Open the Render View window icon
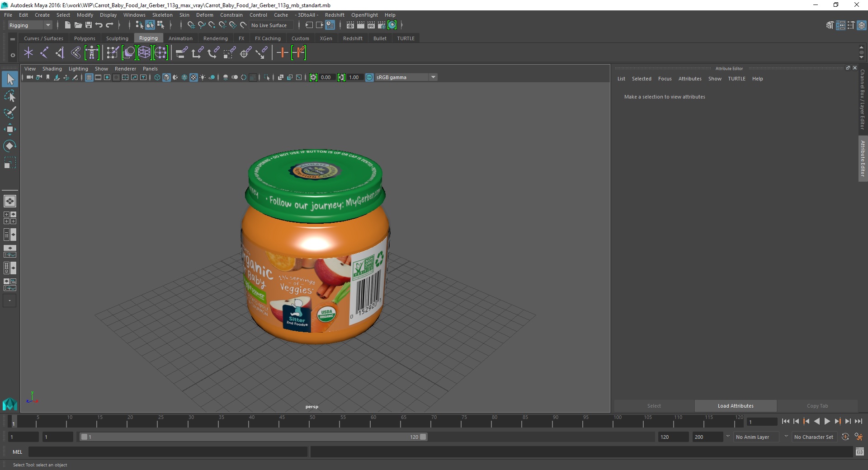The image size is (868, 470). tap(350, 25)
